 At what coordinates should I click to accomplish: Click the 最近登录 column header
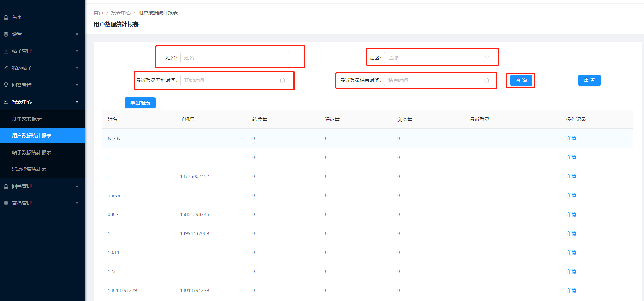click(x=480, y=119)
